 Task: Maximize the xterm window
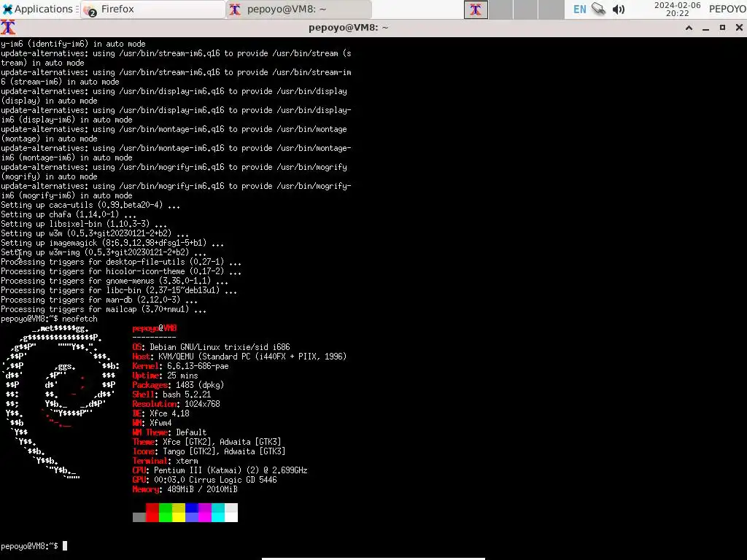coord(722,28)
